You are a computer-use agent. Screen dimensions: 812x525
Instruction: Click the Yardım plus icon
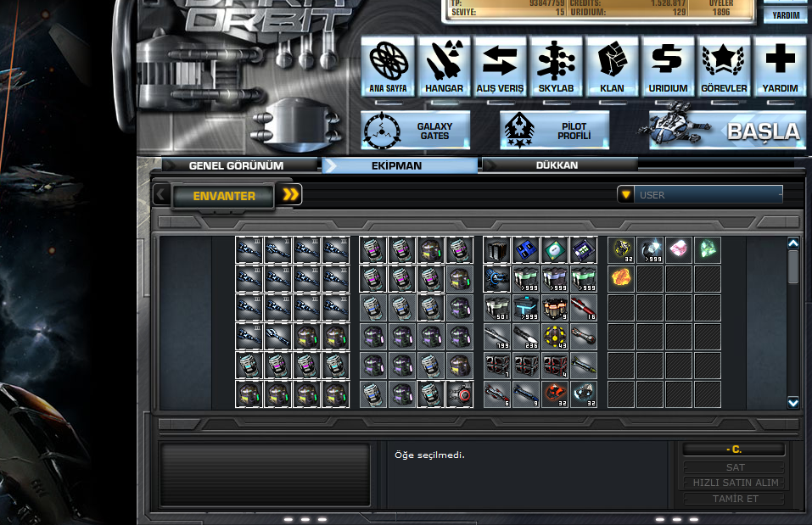click(x=780, y=66)
